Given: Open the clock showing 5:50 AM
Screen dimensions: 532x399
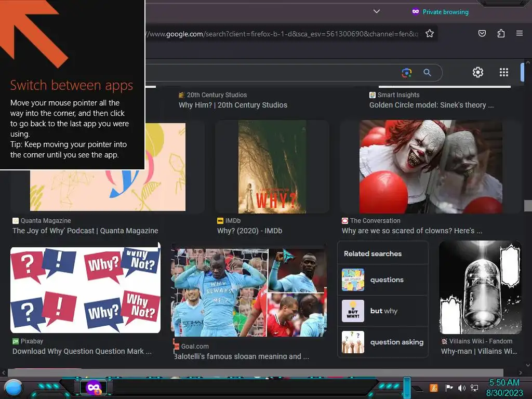Looking at the screenshot, I should click(x=504, y=388).
